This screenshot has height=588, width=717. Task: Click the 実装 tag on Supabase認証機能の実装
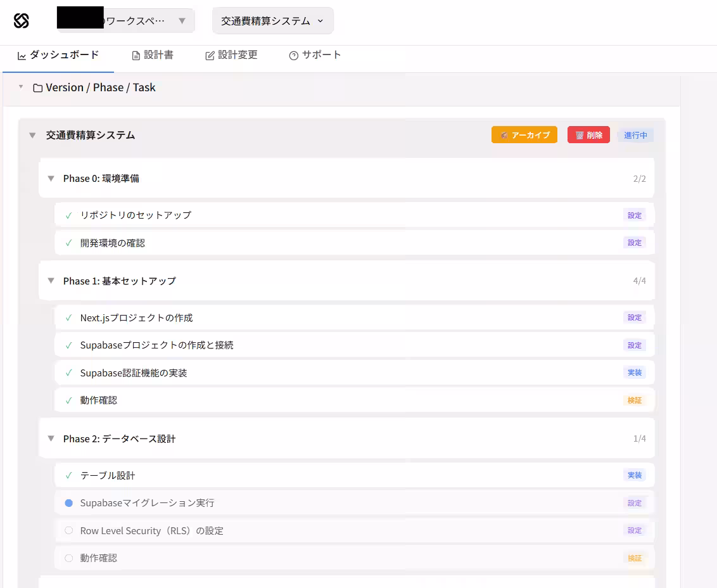coord(634,373)
